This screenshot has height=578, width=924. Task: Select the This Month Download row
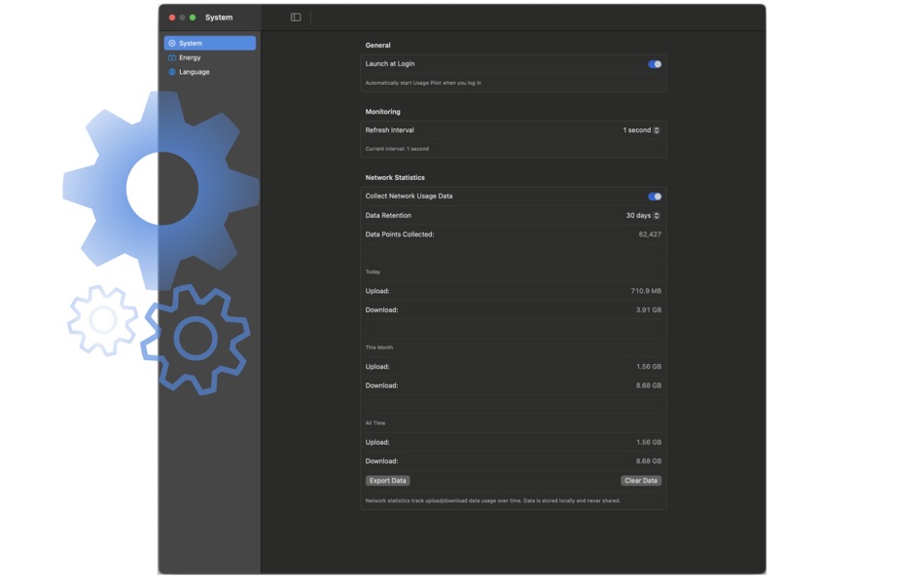tap(514, 384)
